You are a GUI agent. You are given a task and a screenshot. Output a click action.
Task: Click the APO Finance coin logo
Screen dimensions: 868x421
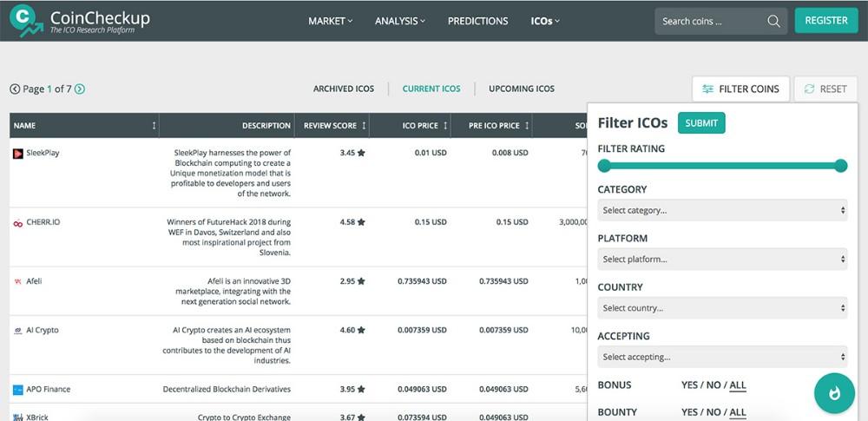17,390
